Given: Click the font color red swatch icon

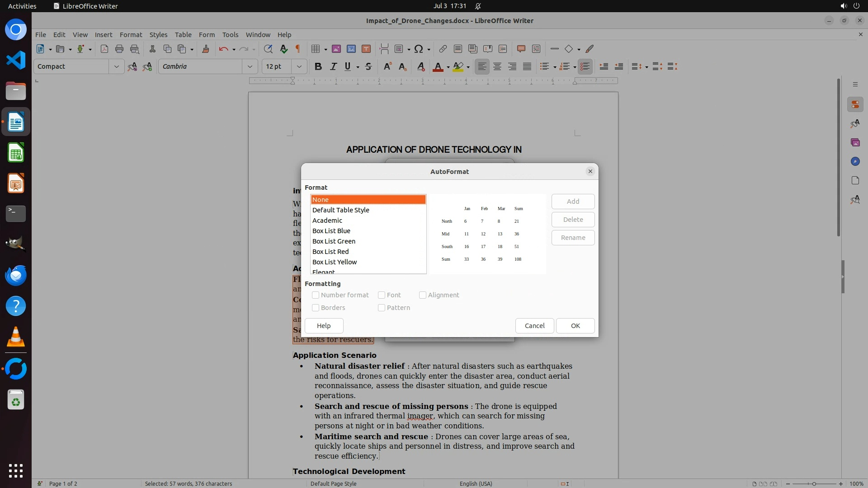Looking at the screenshot, I should 438,66.
